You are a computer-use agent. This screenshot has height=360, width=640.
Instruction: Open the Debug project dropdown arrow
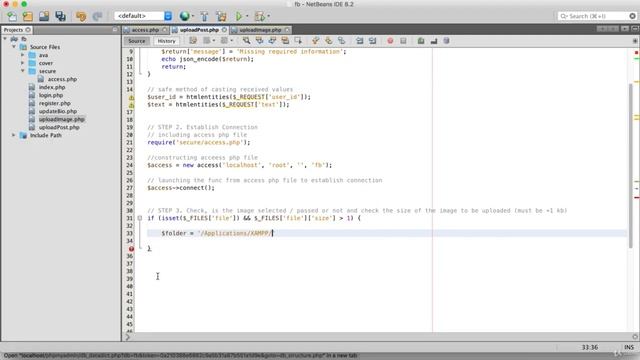[x=268, y=16]
